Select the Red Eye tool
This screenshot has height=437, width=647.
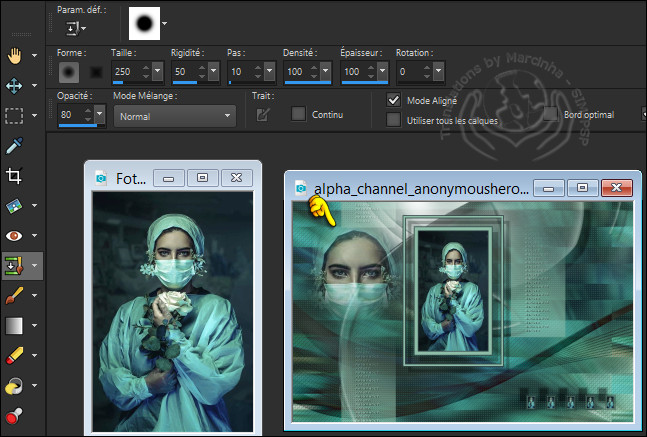[x=14, y=236]
